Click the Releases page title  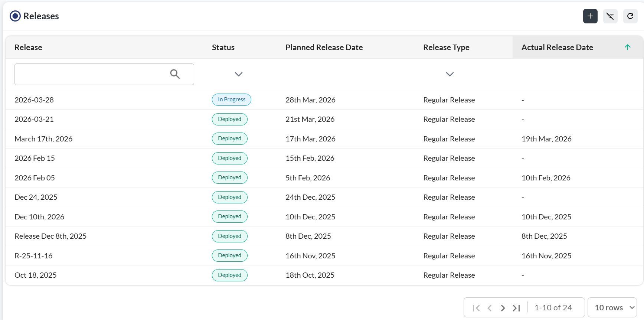click(x=41, y=16)
